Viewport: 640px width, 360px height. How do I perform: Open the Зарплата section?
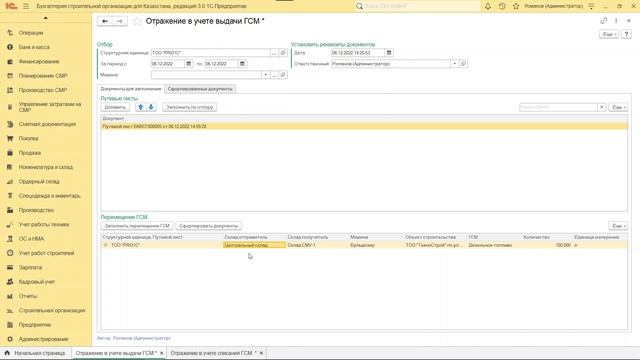(30, 267)
